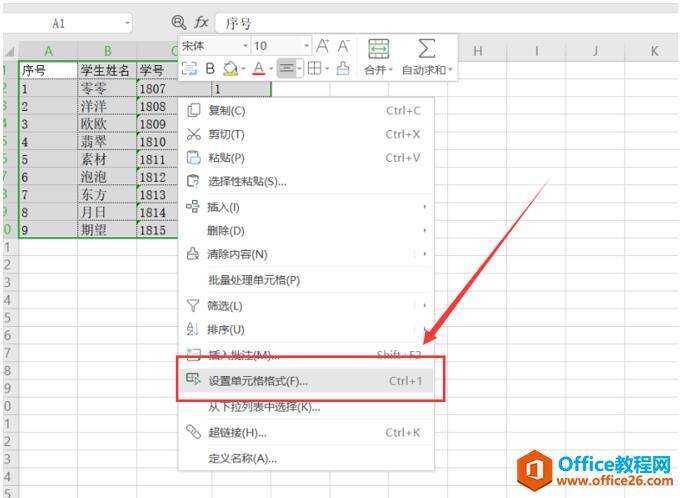Click the paste icon next to 粘贴(P)

(x=193, y=157)
